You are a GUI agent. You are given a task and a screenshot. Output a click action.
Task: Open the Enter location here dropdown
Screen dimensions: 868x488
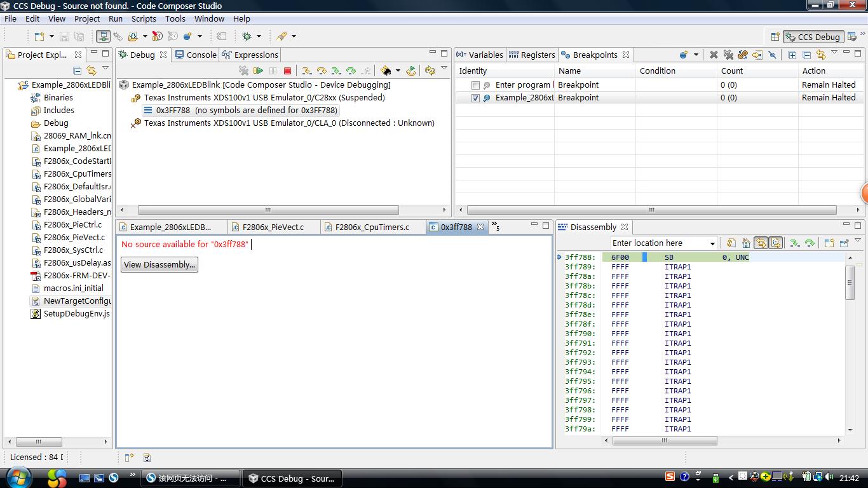(712, 243)
